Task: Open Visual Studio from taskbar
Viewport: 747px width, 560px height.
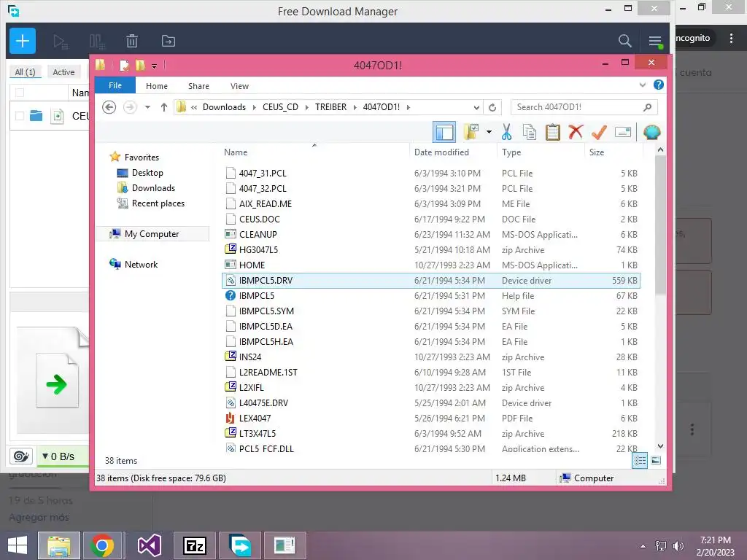Action: coord(149,545)
